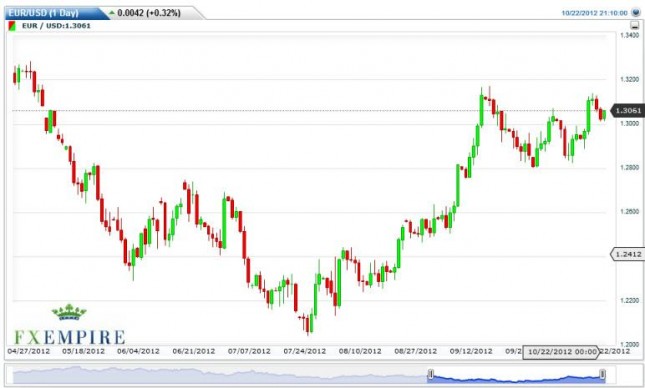Click the right handle of the range navigator
The width and height of the screenshot is (645, 388).
click(602, 374)
